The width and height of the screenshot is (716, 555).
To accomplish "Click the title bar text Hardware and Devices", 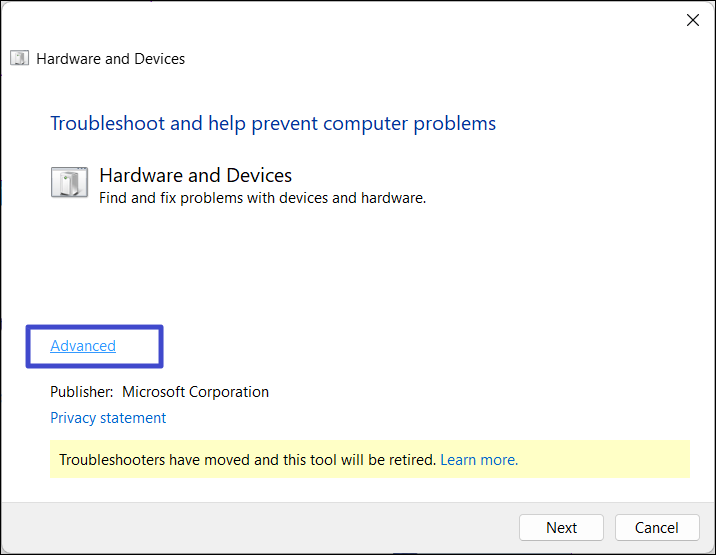I will click(x=110, y=58).
